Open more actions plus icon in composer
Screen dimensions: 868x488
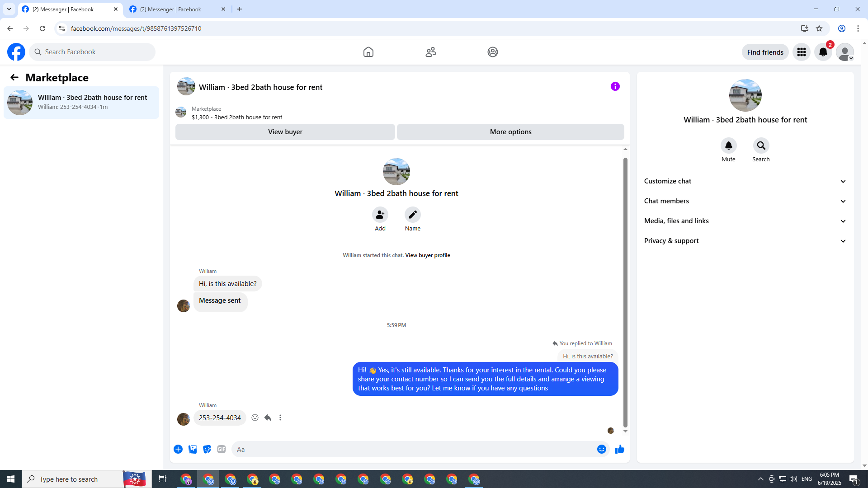click(178, 449)
